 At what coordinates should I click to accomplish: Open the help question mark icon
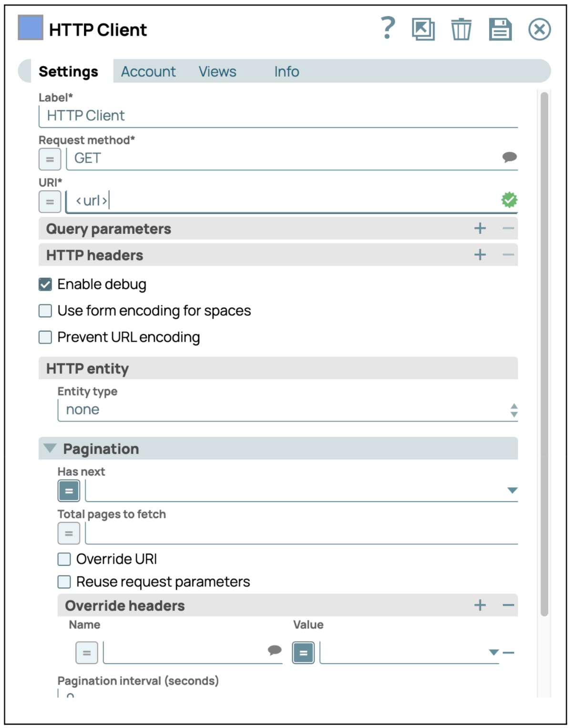pos(388,28)
